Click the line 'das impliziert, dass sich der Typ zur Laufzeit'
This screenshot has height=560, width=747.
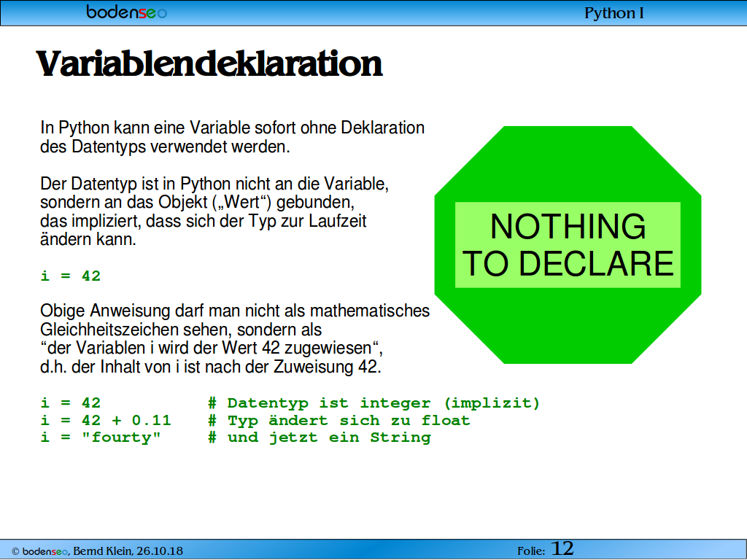click(x=204, y=221)
